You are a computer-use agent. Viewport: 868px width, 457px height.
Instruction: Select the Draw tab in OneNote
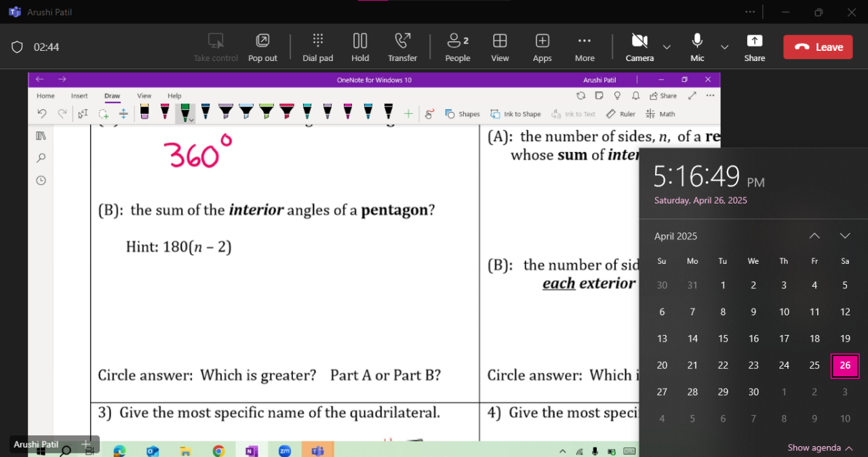tap(112, 96)
